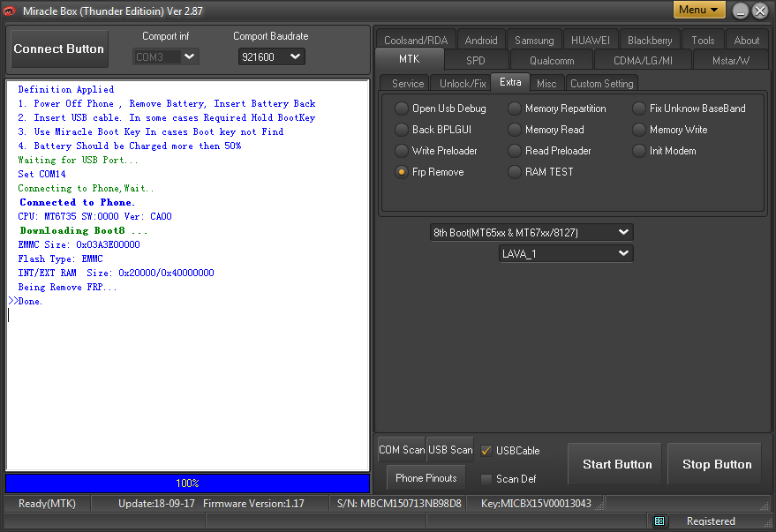The width and height of the screenshot is (776, 532).
Task: Select the Frp Remove radio option
Action: click(402, 172)
